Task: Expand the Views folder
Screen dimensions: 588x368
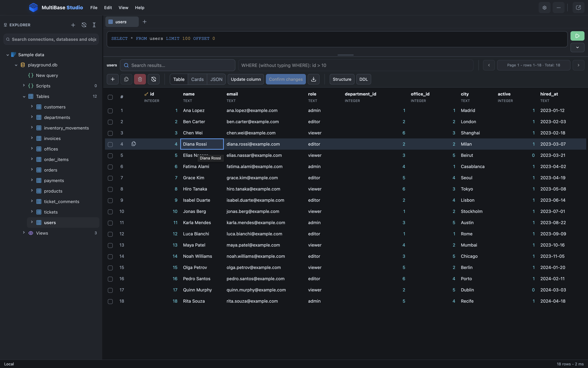Action: point(24,232)
